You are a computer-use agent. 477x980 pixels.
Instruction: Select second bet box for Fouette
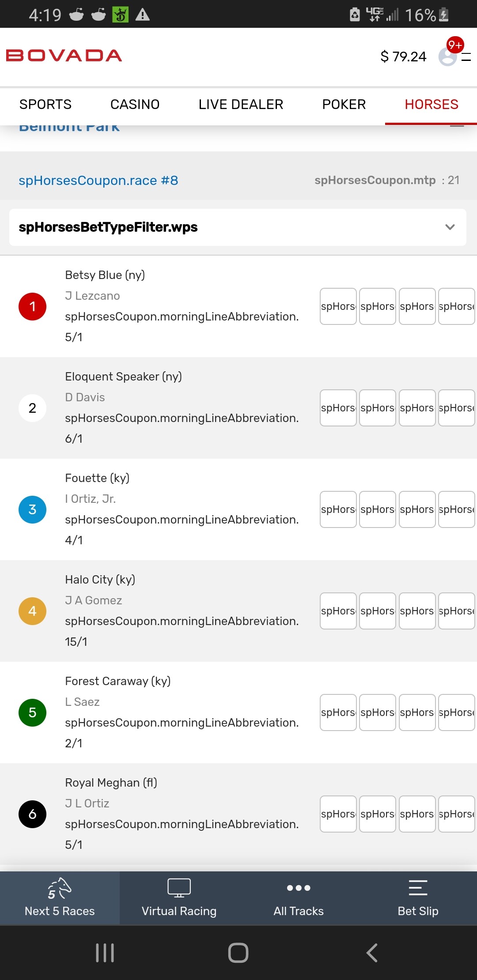click(x=377, y=509)
